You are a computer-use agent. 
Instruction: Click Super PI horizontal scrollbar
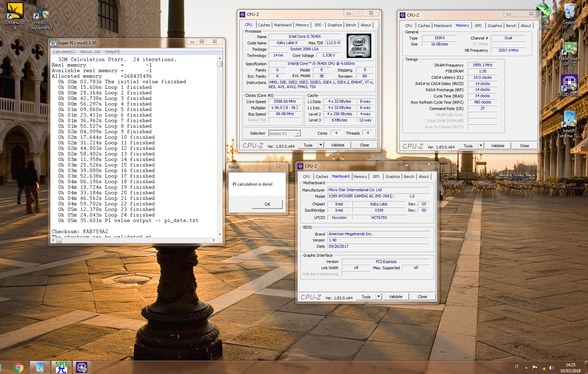coord(133,240)
